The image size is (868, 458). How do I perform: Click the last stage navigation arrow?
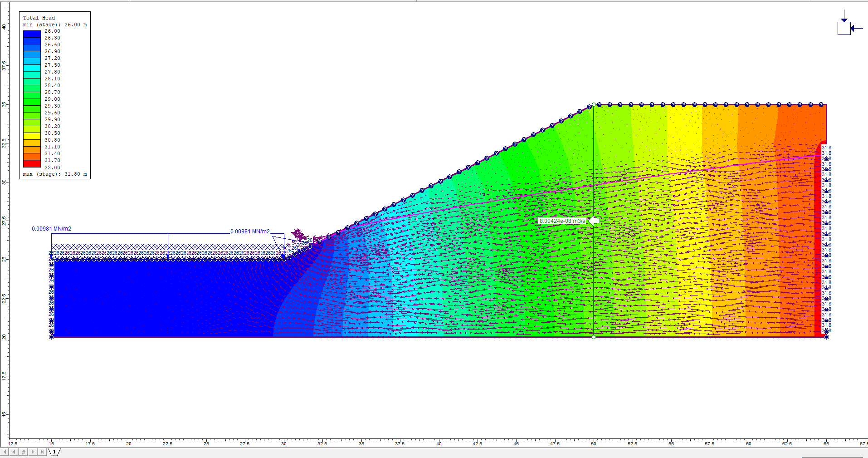pyautogui.click(x=42, y=452)
